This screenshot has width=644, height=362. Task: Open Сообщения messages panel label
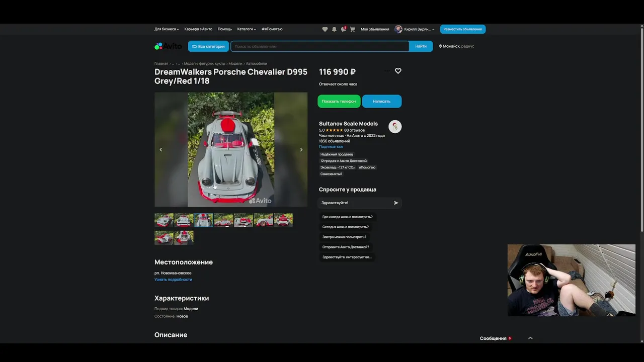493,338
